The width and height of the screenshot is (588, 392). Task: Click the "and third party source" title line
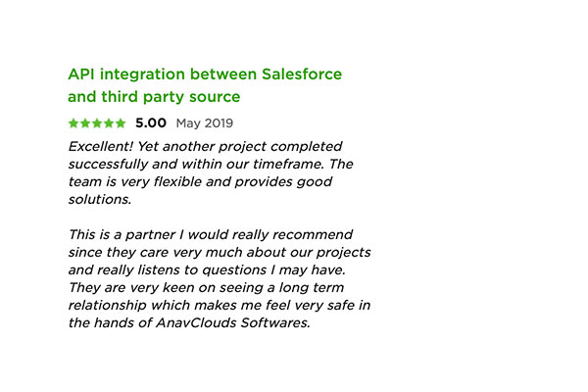[153, 97]
